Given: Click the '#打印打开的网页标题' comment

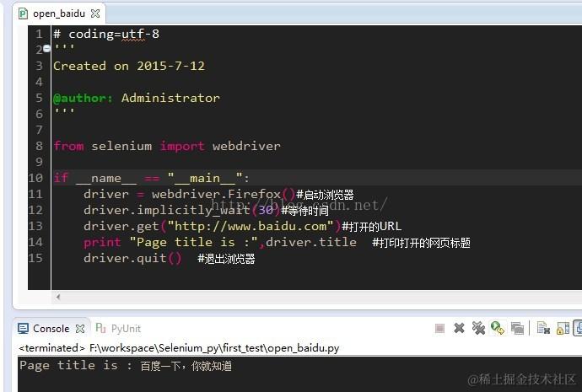Looking at the screenshot, I should pyautogui.click(x=421, y=243).
